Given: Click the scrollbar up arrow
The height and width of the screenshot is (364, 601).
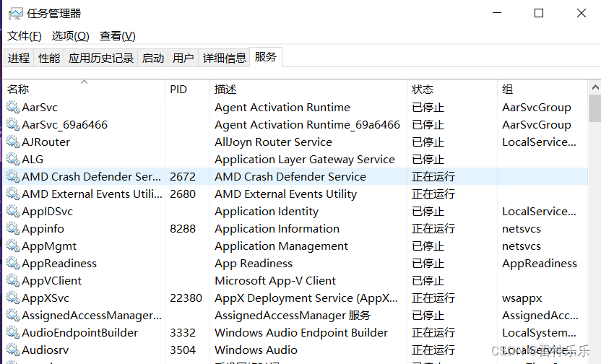Looking at the screenshot, I should [595, 87].
